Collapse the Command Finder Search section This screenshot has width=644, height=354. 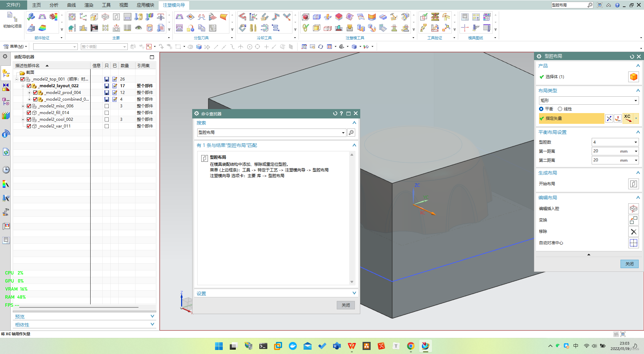(354, 123)
